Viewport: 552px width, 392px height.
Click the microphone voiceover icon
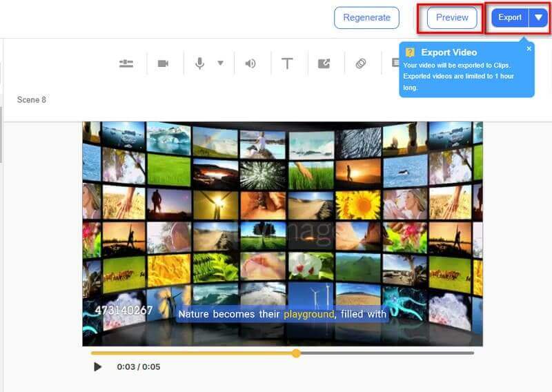pos(200,63)
